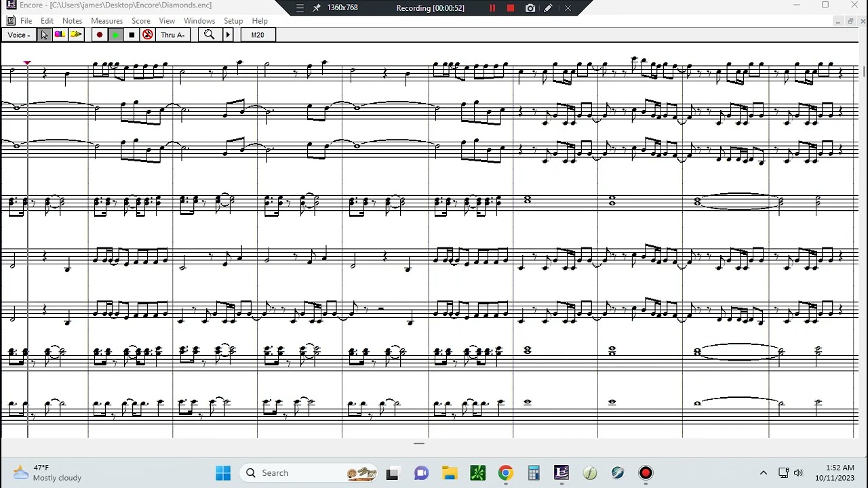Open the Windows menu
This screenshot has height=488, width=868.
pyautogui.click(x=199, y=21)
